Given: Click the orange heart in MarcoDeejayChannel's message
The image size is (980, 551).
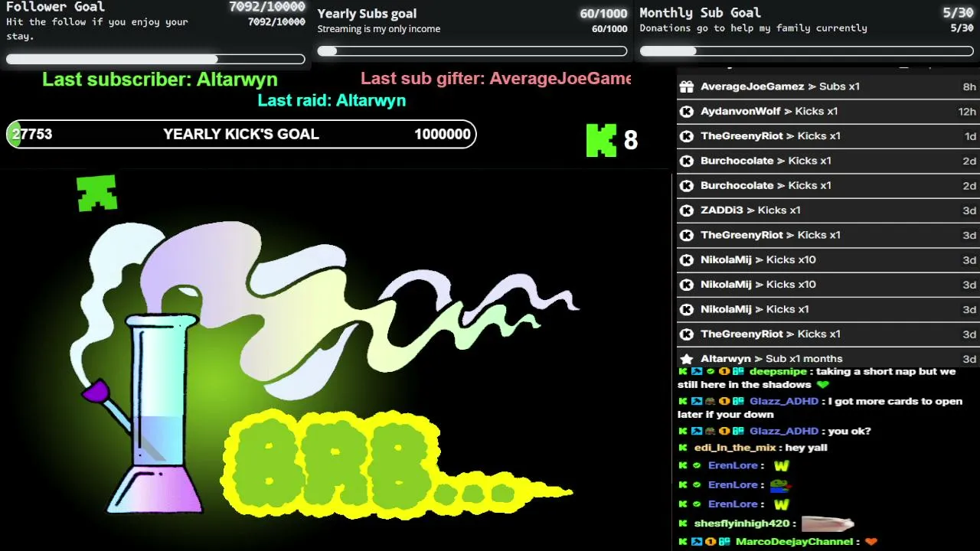Looking at the screenshot, I should [x=871, y=542].
